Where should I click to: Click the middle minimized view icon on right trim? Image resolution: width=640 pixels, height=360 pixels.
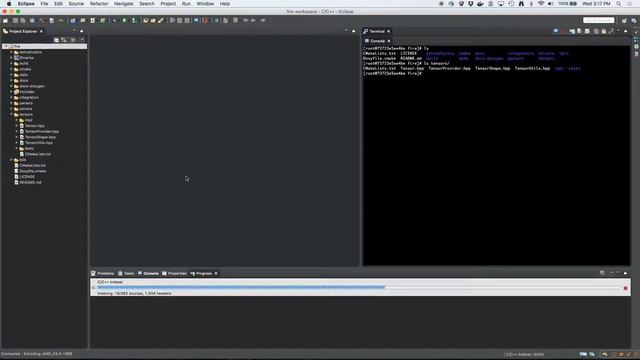coord(636,47)
